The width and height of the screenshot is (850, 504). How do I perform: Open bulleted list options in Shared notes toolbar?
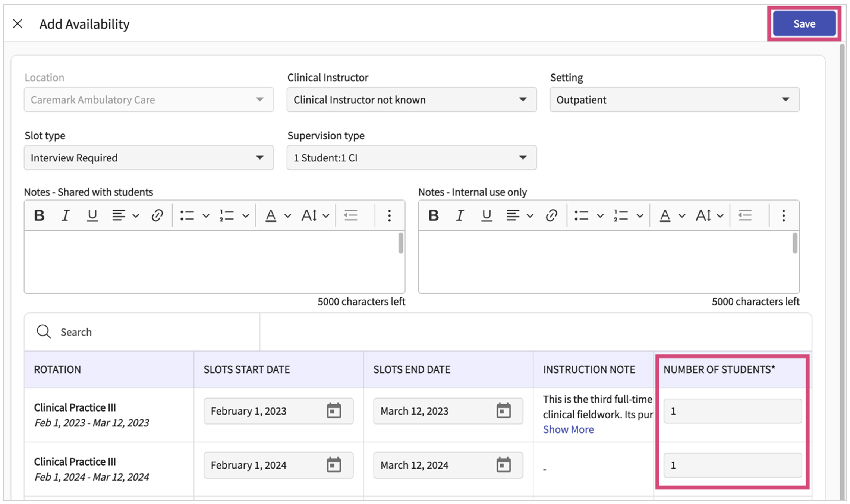(206, 216)
